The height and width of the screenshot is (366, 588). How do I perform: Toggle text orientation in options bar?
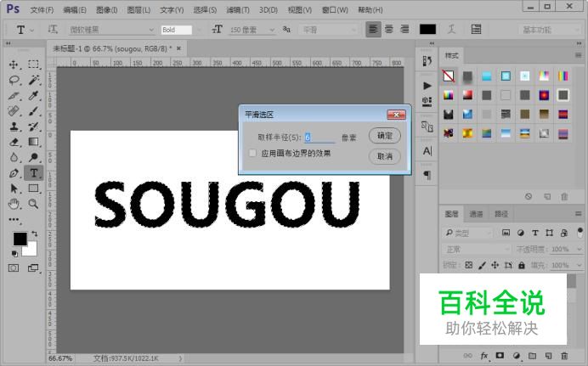tap(53, 29)
